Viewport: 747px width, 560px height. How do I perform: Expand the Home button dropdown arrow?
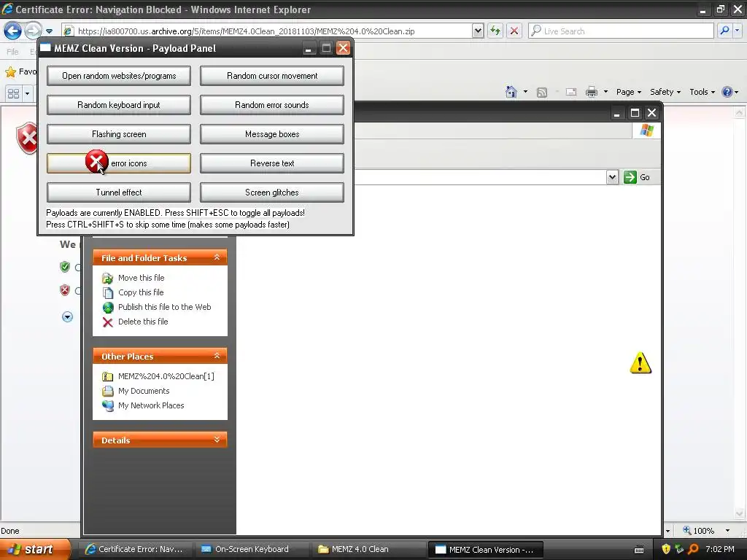[525, 92]
